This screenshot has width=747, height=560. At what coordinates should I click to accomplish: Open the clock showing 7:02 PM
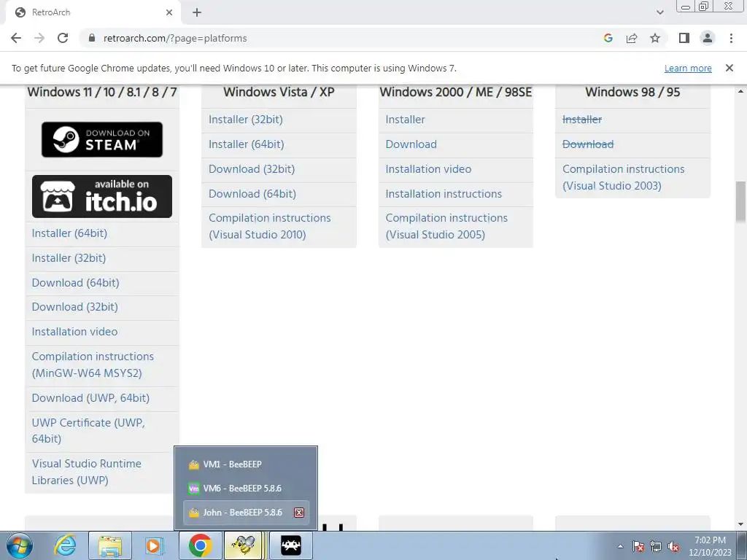(x=710, y=546)
